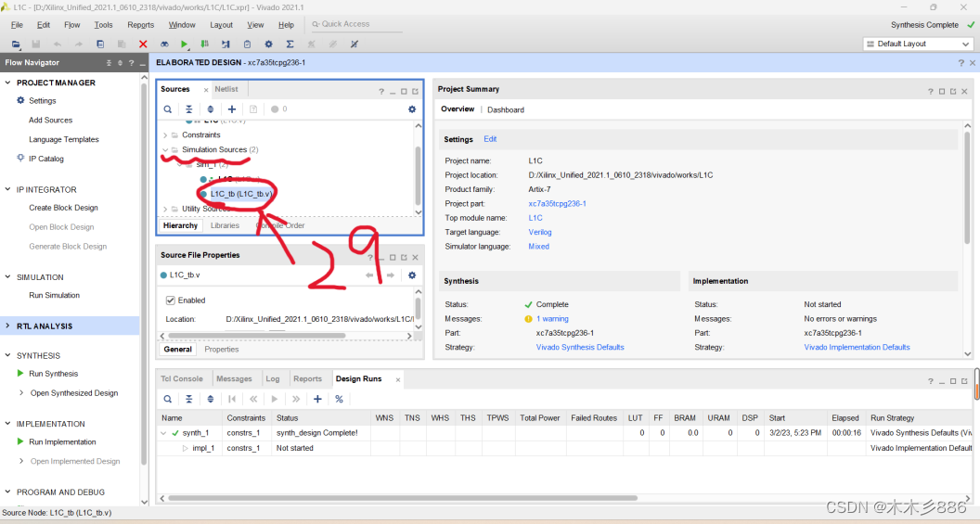Click the Design Runs horizontal scrollbar

403,498
